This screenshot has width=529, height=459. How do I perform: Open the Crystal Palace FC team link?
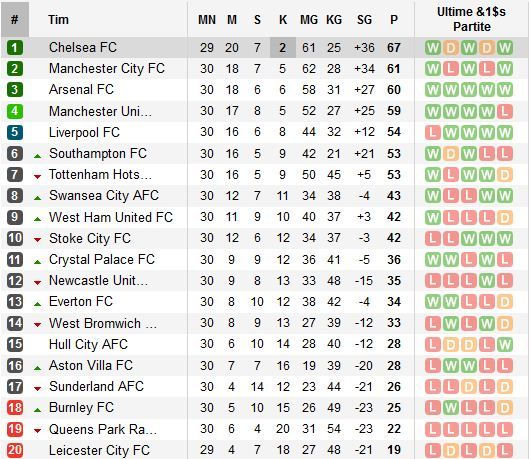[x=102, y=259]
